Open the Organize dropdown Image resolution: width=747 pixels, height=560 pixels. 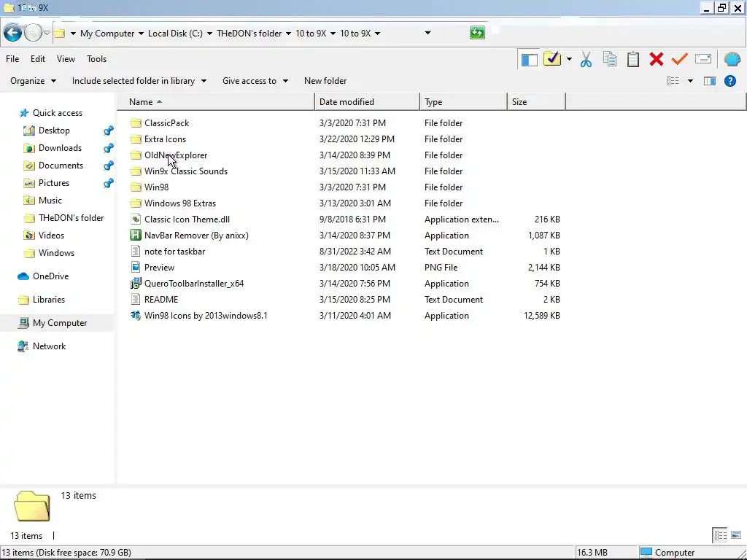coord(33,81)
